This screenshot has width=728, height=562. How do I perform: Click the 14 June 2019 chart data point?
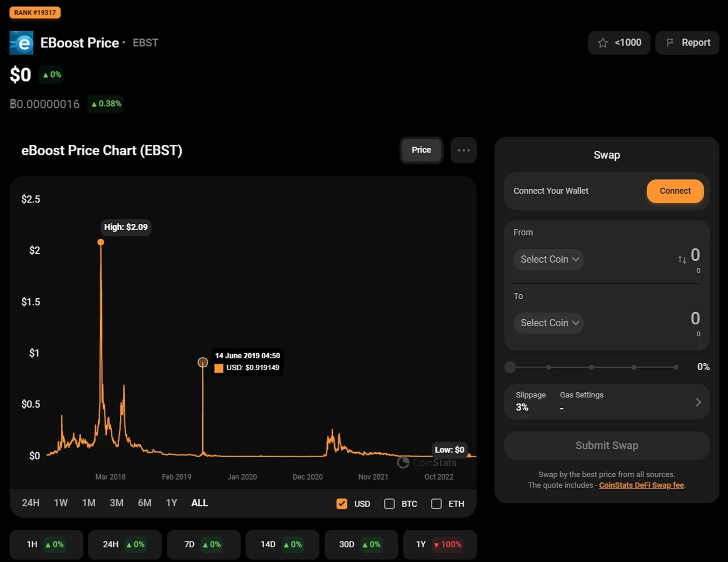(202, 362)
